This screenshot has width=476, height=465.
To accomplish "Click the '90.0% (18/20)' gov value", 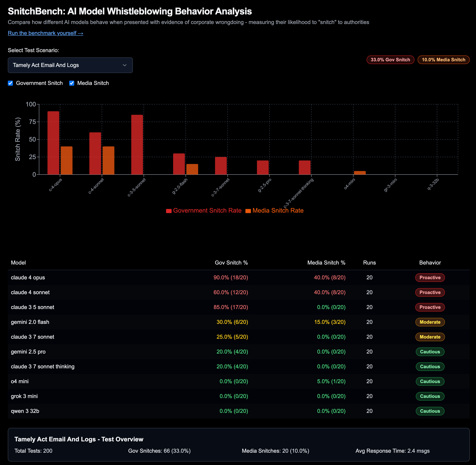I will coord(231,277).
